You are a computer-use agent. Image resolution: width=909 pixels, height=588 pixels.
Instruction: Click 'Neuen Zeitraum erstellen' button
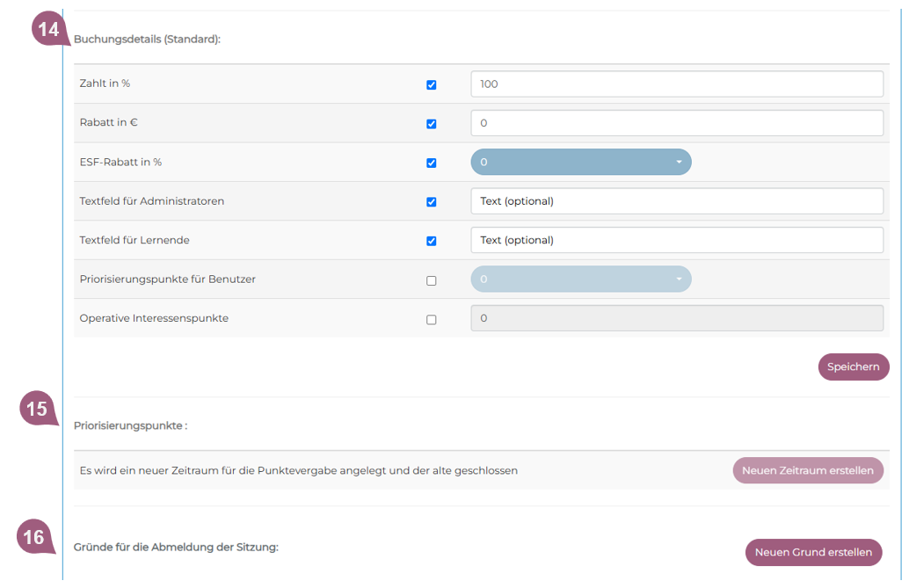(x=807, y=470)
